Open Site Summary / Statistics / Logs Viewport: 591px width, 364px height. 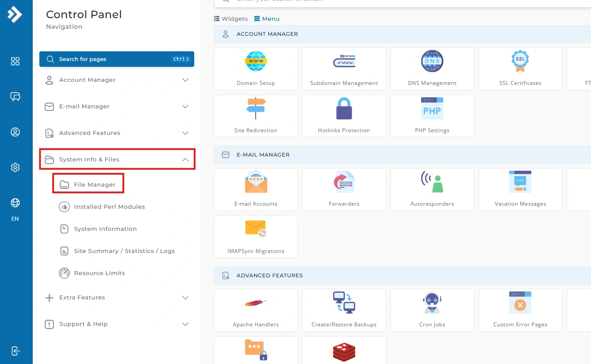coord(117,251)
